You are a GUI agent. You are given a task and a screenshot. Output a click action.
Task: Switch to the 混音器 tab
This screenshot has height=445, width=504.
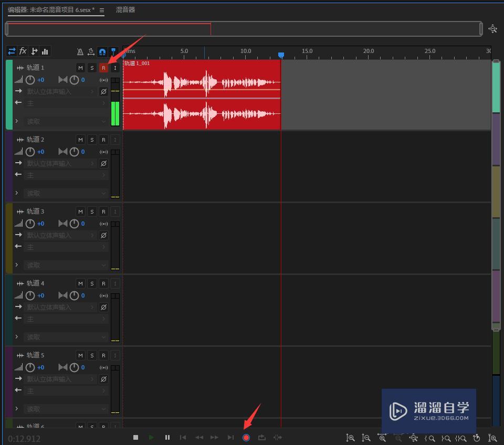coord(125,10)
